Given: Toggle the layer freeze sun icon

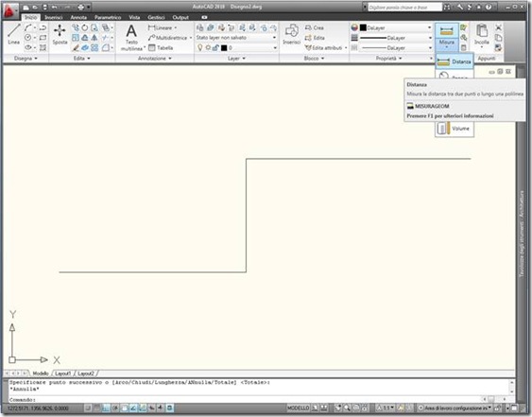Looking at the screenshot, I should tap(208, 48).
